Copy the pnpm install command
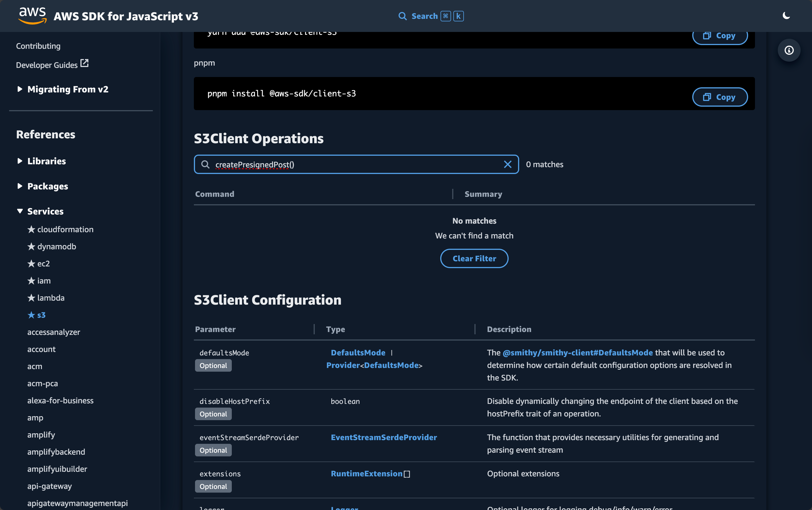 coord(720,97)
